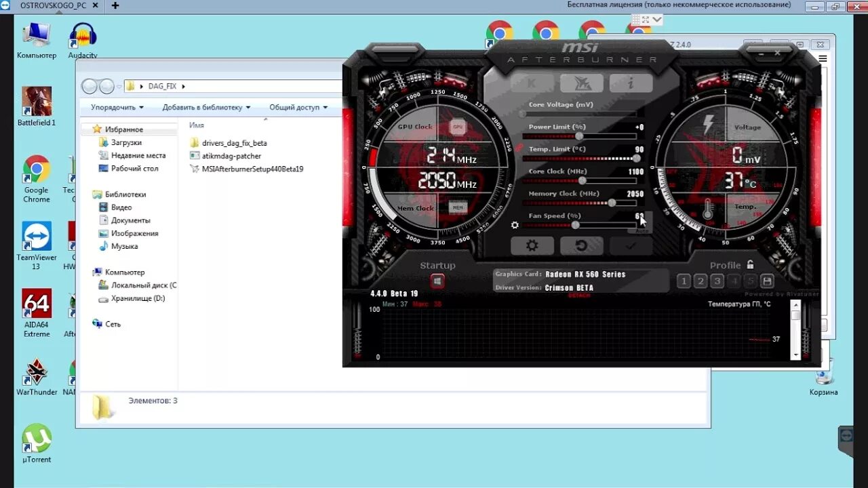Add a new TeamViewer session with plus tab
Image resolution: width=868 pixels, height=488 pixels.
point(115,5)
